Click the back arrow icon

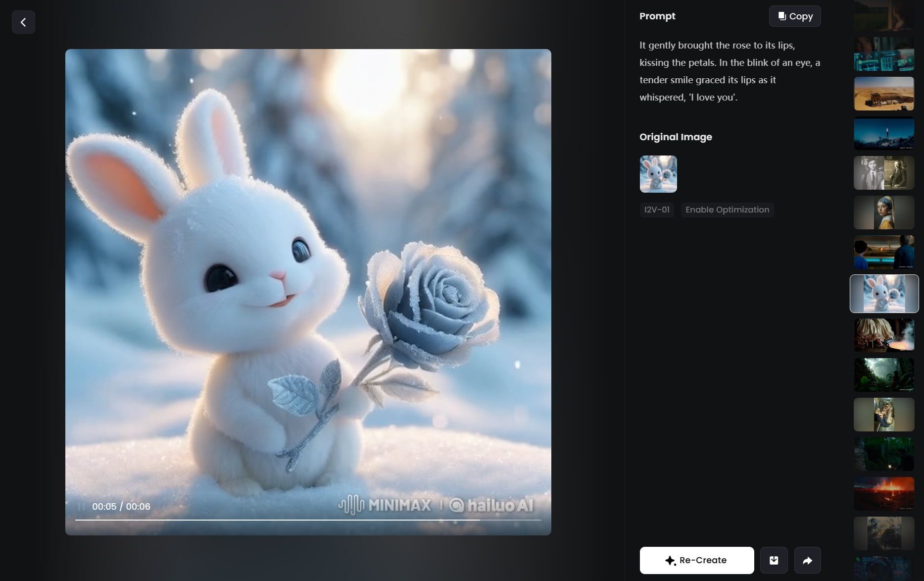23,22
